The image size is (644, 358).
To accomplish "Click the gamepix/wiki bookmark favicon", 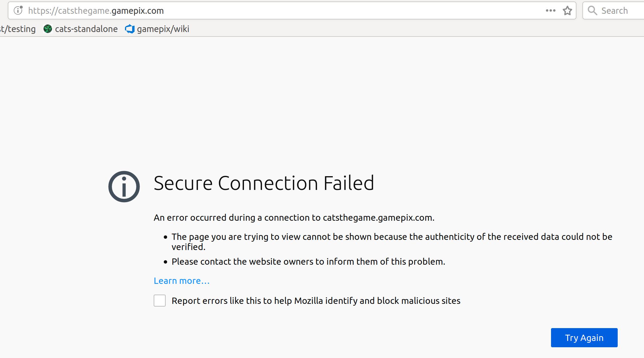I will coord(129,29).
